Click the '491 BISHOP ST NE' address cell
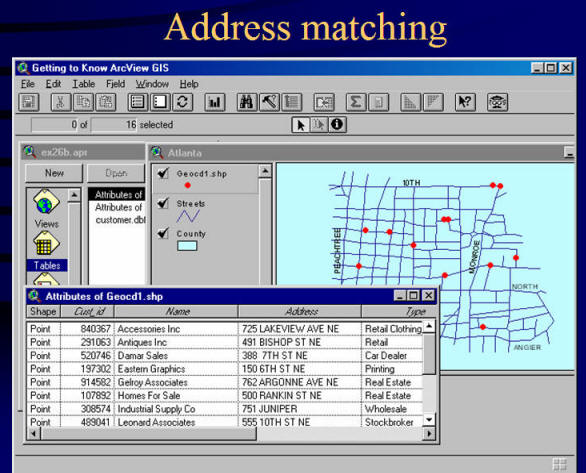 [x=300, y=342]
